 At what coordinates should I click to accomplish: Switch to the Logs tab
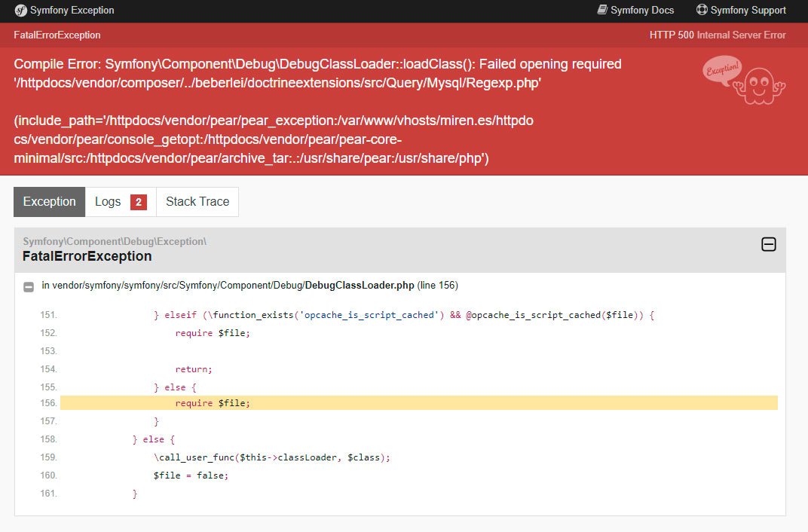[121, 202]
